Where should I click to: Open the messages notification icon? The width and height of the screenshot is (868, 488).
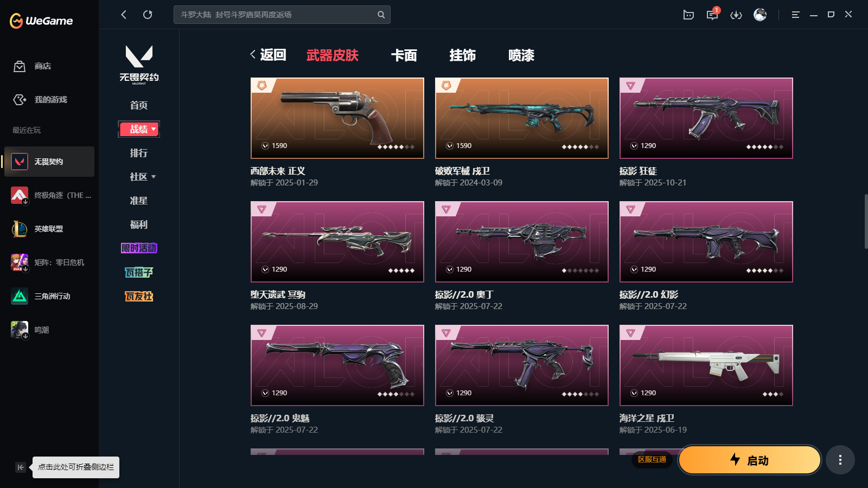click(x=712, y=15)
